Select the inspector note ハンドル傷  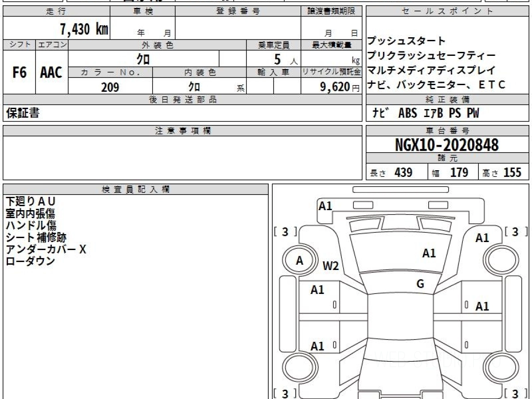coord(31,225)
